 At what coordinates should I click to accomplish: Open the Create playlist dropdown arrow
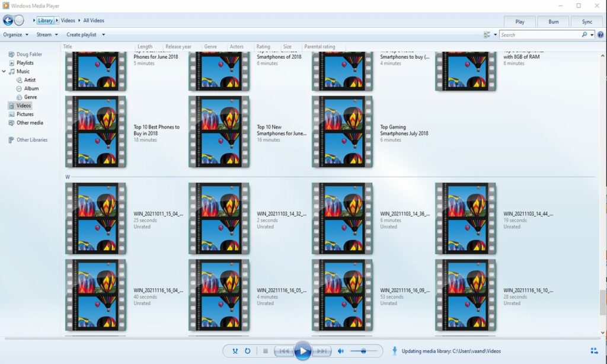point(103,34)
